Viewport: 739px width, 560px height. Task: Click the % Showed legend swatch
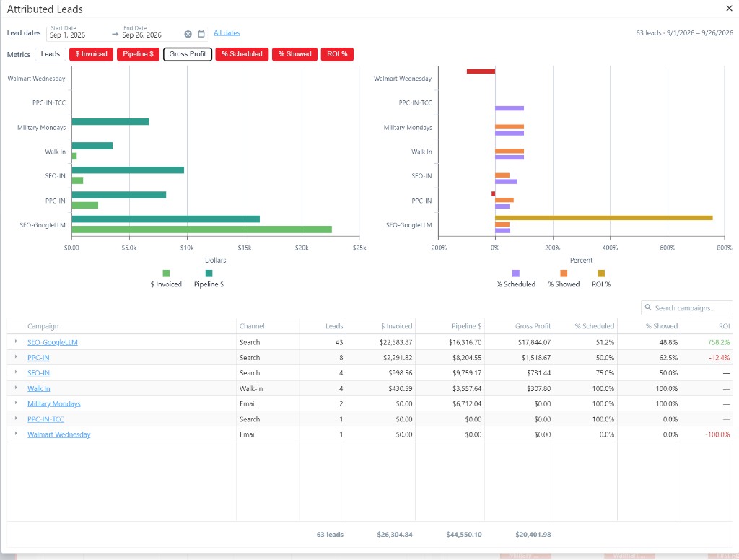[564, 274]
